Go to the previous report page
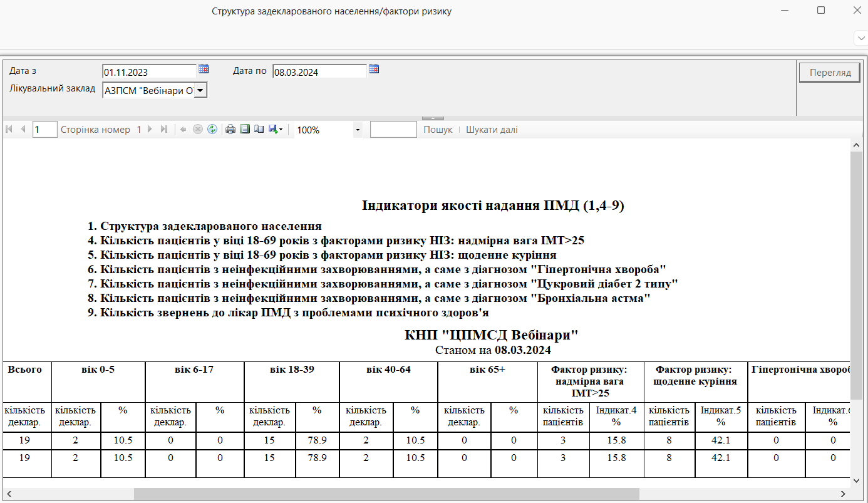868x503 pixels. pos(23,129)
